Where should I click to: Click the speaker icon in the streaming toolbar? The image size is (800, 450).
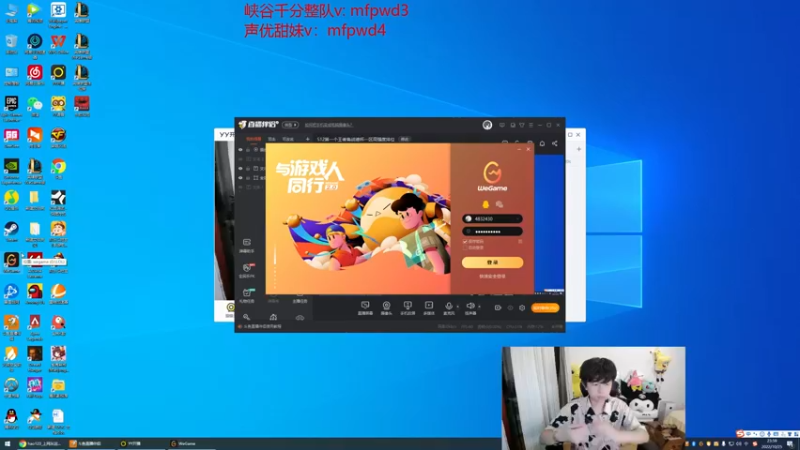click(x=470, y=306)
